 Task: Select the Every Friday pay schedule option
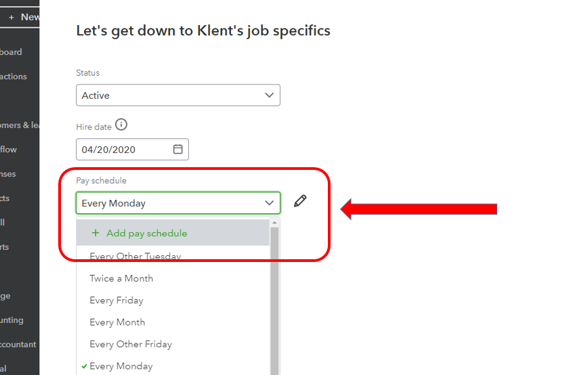click(x=117, y=301)
